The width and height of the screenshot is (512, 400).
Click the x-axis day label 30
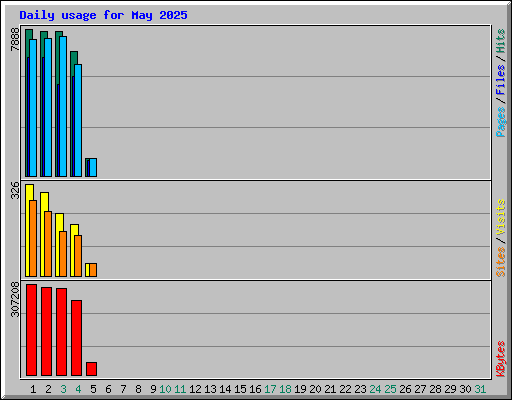pos(465,389)
